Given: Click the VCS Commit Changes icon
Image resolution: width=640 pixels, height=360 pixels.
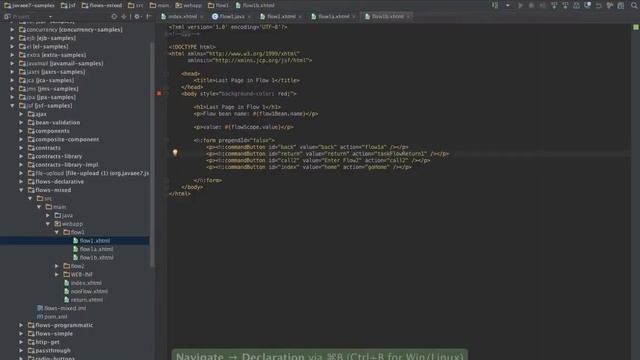Looking at the screenshot, I should [565, 5].
